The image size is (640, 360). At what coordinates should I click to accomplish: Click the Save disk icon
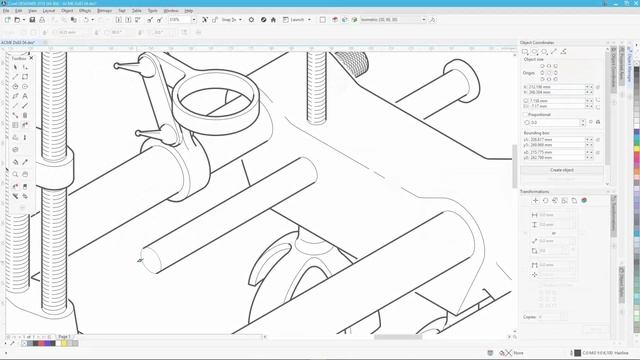click(x=32, y=20)
